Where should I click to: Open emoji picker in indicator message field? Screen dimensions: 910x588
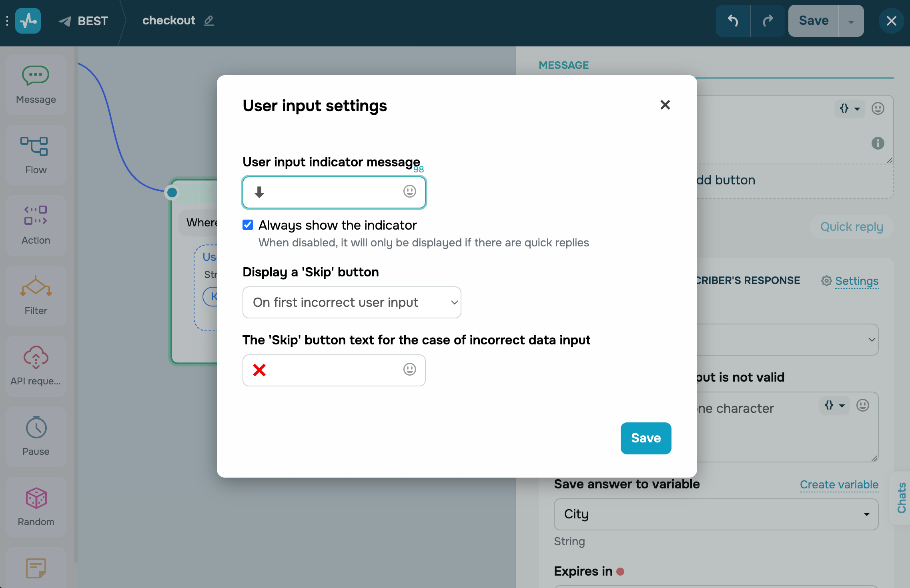[409, 192]
